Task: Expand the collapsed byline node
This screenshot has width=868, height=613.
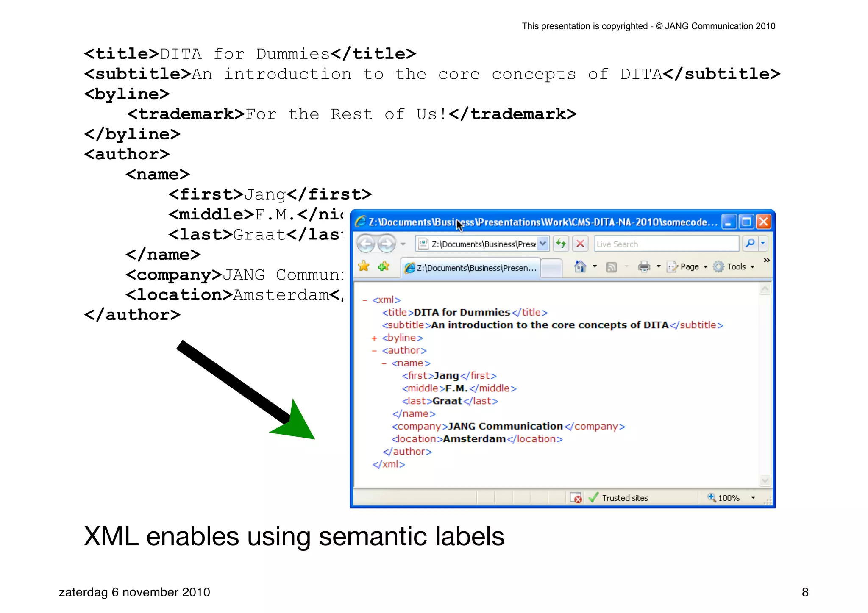Action: click(374, 338)
